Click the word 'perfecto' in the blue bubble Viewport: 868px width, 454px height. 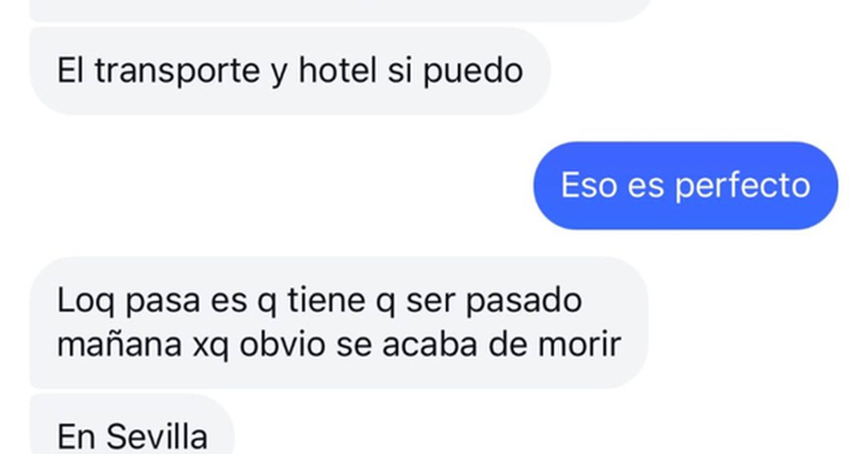point(743,186)
